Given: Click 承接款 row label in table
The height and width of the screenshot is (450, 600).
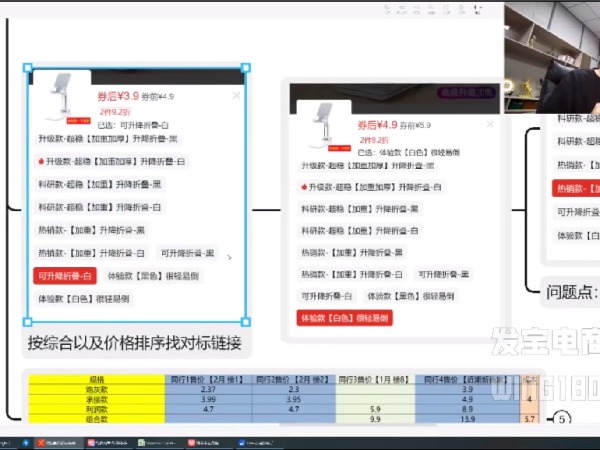Looking at the screenshot, I should 97,399.
